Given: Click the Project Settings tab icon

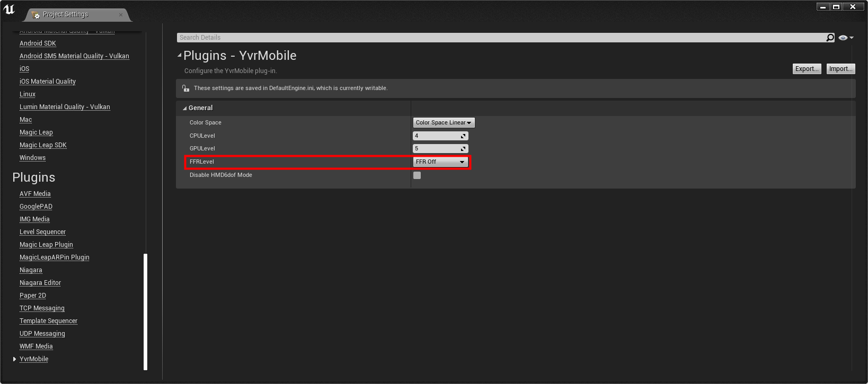Looking at the screenshot, I should [36, 15].
